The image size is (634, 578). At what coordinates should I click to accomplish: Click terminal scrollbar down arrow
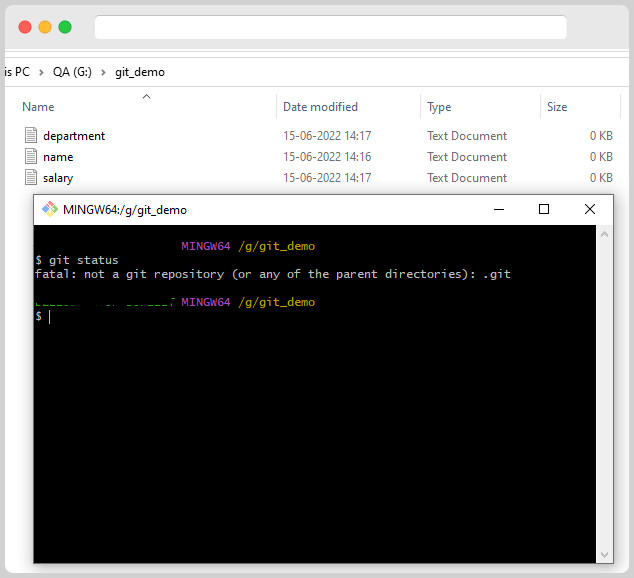pos(604,555)
